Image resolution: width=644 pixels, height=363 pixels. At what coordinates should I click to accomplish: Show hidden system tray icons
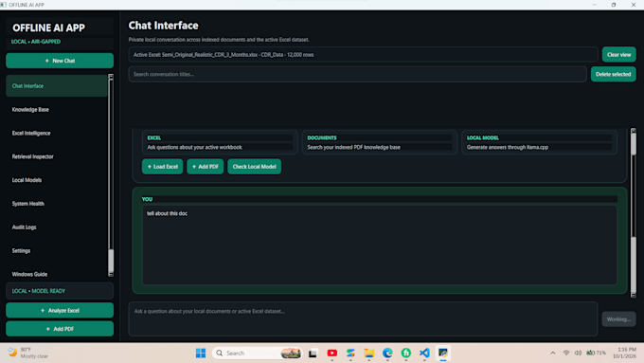coord(553,353)
